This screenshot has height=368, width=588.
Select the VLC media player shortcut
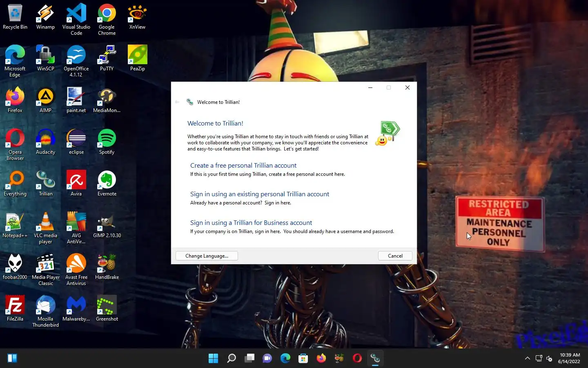pos(45,228)
